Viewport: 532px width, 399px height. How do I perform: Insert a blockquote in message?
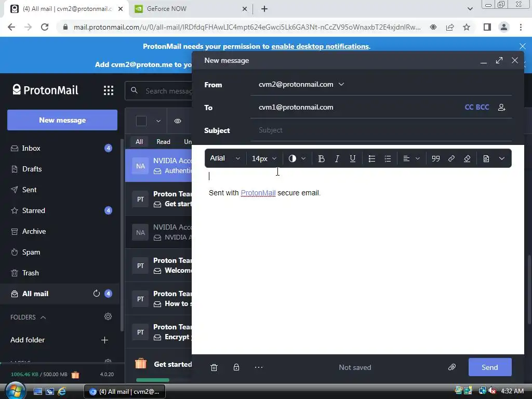point(436,158)
